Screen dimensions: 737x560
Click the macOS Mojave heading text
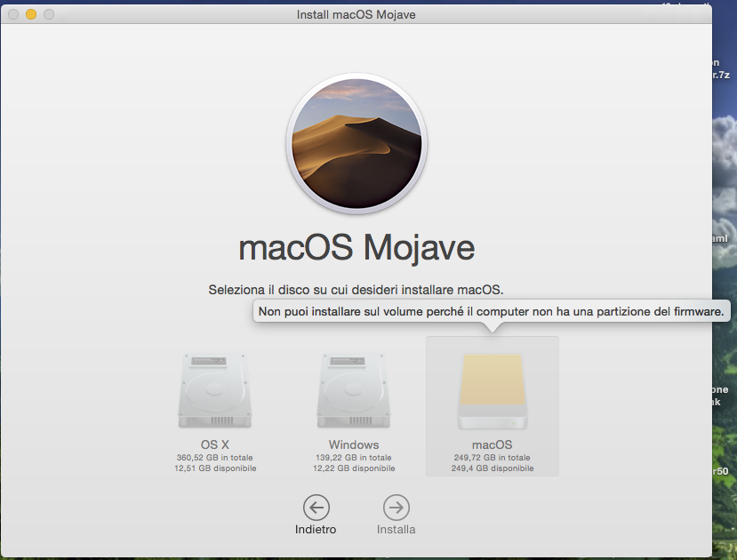356,248
